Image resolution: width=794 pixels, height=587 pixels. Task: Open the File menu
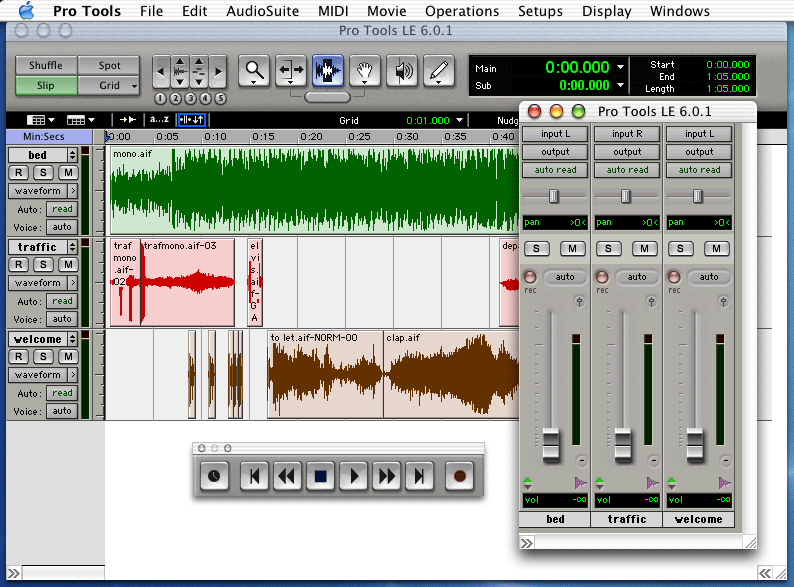click(151, 11)
